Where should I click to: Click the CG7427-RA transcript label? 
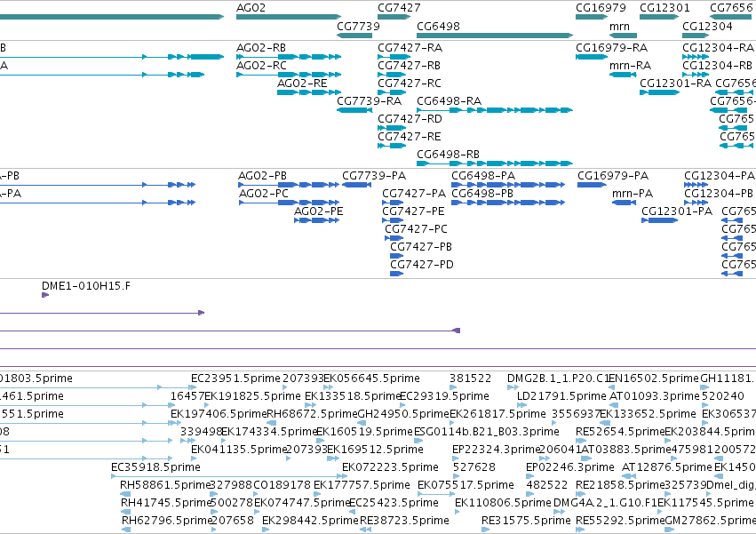[410, 48]
